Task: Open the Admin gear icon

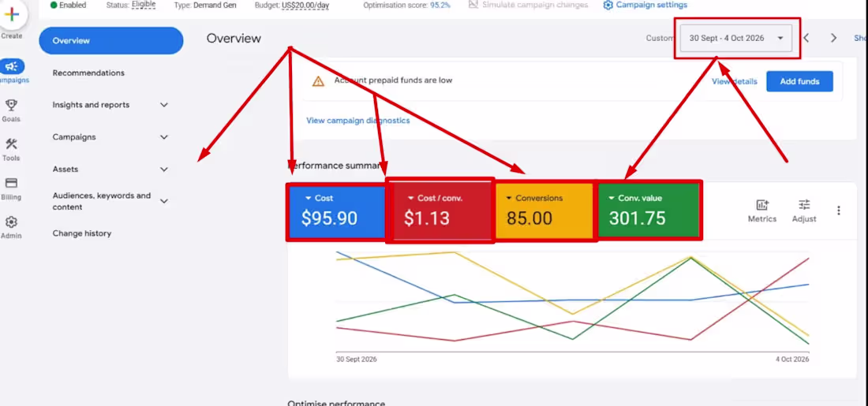Action: tap(11, 222)
